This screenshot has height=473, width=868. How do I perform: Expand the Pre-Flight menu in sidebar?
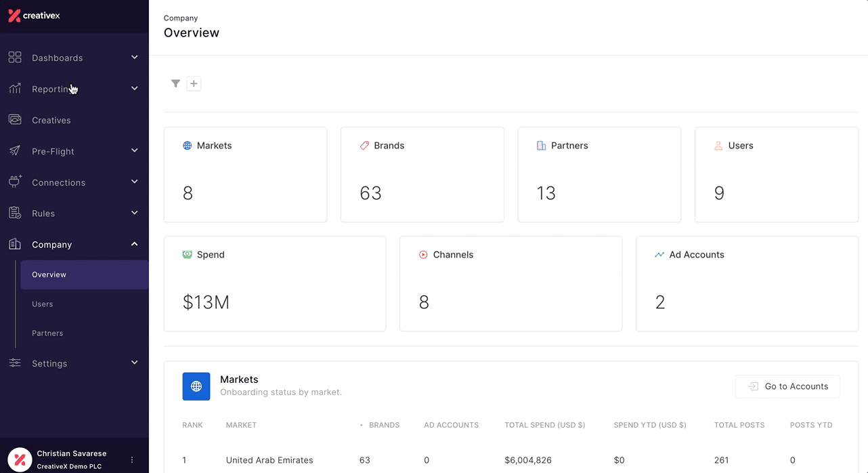tap(53, 151)
